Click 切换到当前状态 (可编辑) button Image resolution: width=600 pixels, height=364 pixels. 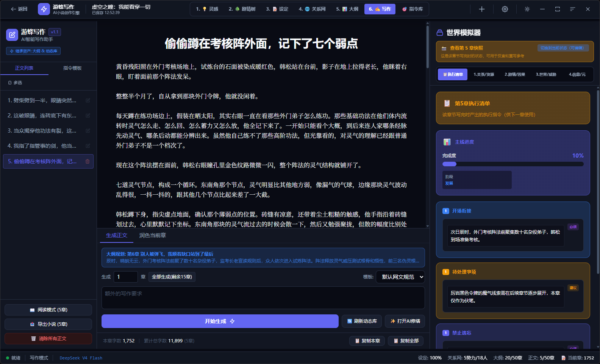563,48
